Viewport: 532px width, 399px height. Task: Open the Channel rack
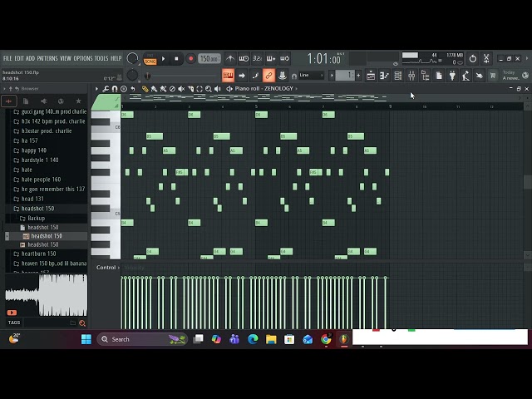point(398,76)
